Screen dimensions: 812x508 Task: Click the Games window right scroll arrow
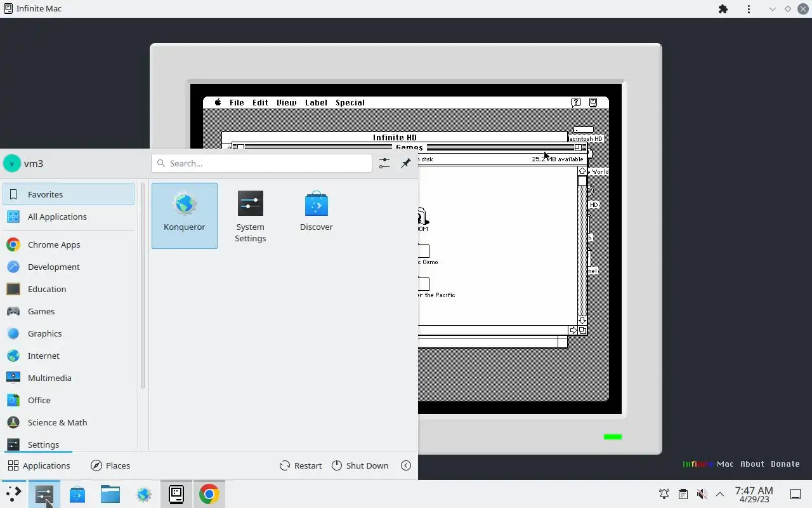point(573,330)
